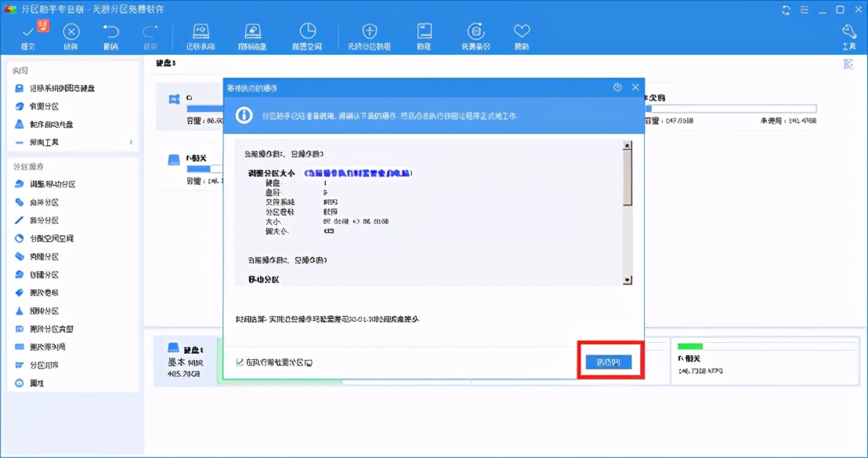Click the usage bar of the top-right partition tile
Viewport: 868px width, 458px height.
[731, 109]
